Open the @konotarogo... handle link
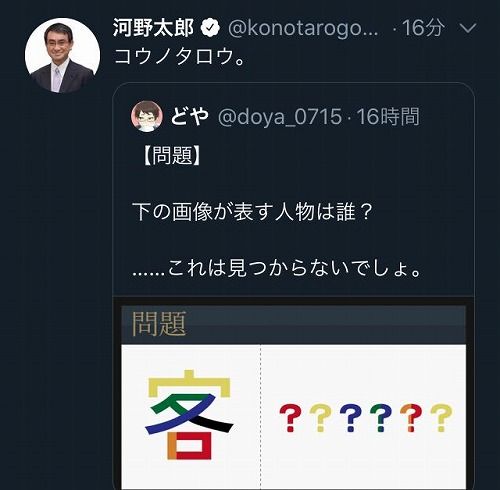The height and width of the screenshot is (490, 500). coord(303,28)
